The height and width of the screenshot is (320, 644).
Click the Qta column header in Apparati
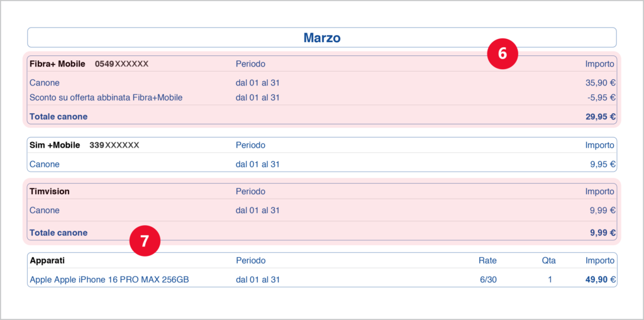(x=548, y=260)
